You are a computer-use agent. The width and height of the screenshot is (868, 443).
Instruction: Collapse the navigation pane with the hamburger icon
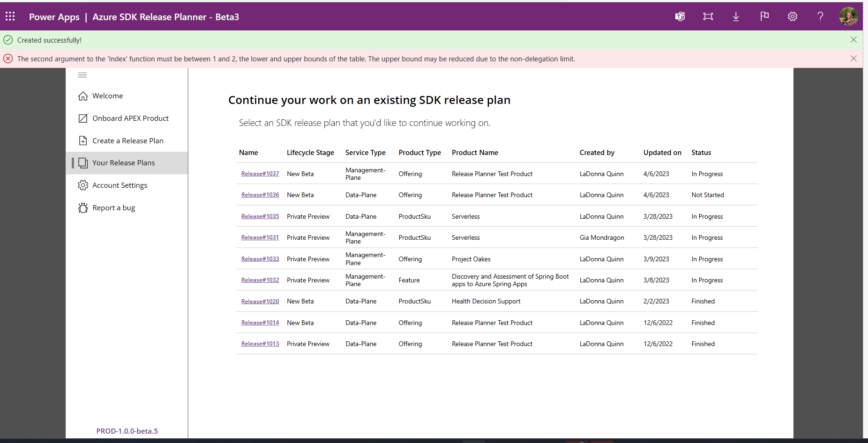pyautogui.click(x=82, y=75)
